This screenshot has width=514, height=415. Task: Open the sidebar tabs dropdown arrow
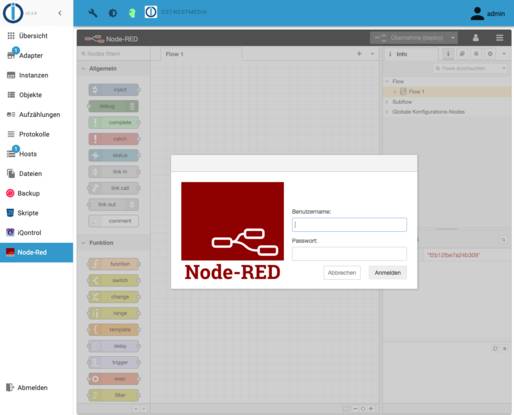click(x=504, y=54)
